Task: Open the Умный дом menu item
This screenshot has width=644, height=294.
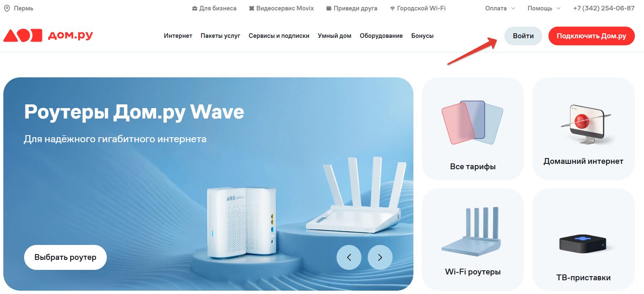Action: (334, 36)
